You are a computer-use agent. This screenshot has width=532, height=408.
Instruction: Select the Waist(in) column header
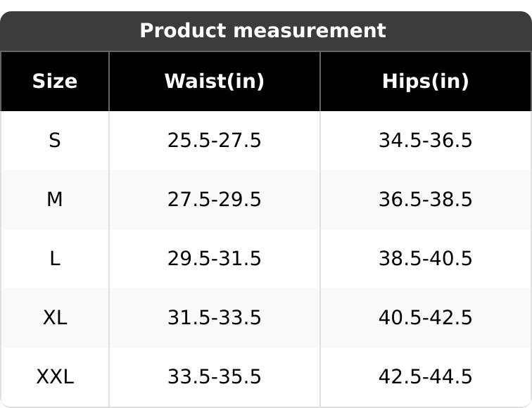coord(214,82)
